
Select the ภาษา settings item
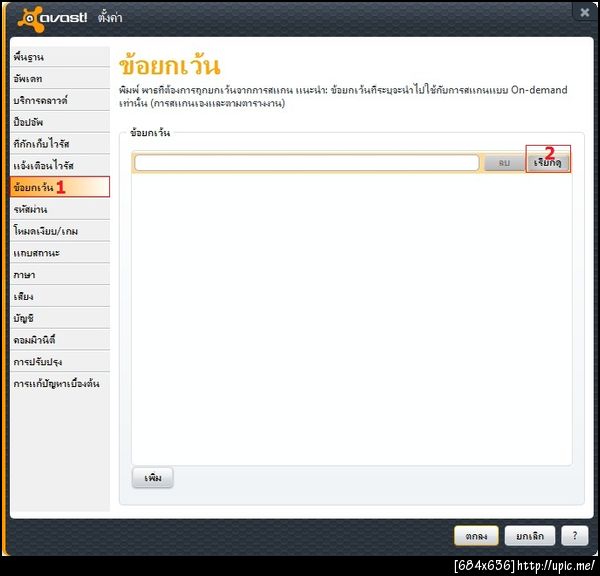tap(60, 275)
